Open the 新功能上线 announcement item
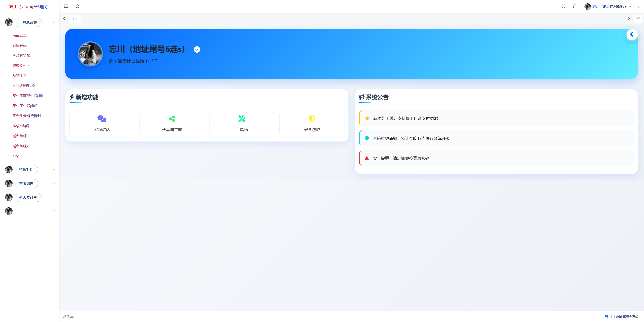Viewport: 644px width, 322px height. click(x=496, y=118)
